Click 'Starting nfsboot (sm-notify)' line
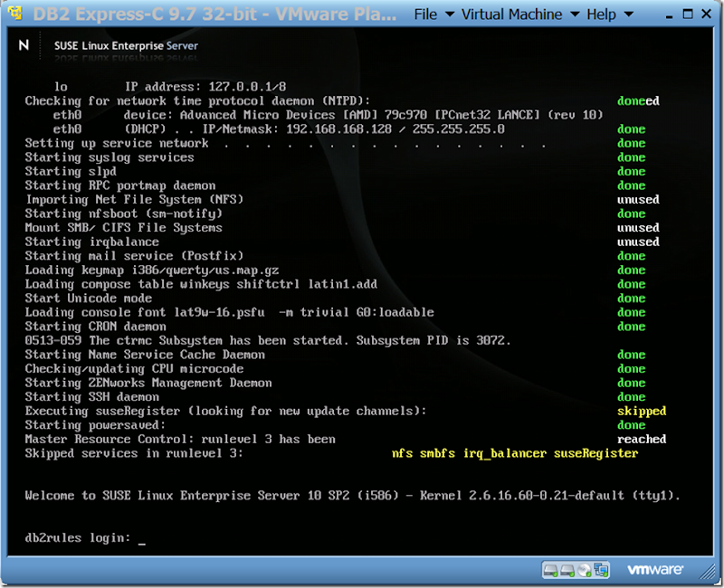724x588 pixels. [x=124, y=213]
